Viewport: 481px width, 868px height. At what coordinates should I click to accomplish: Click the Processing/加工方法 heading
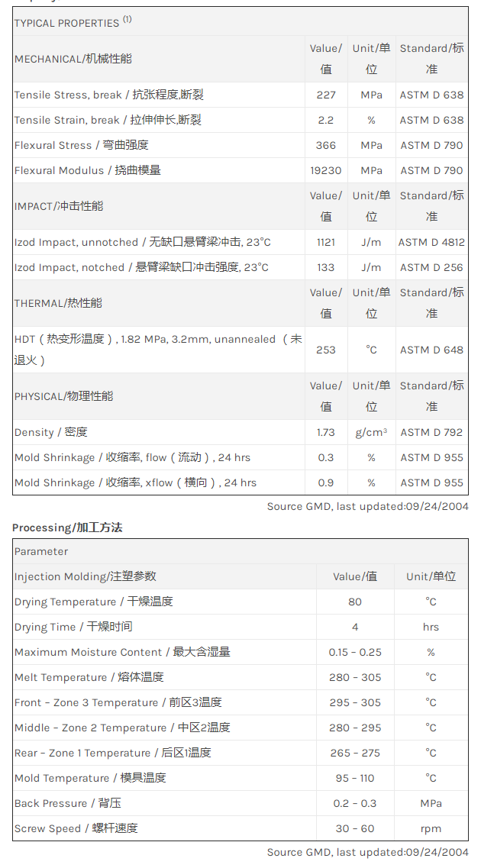[x=67, y=528]
